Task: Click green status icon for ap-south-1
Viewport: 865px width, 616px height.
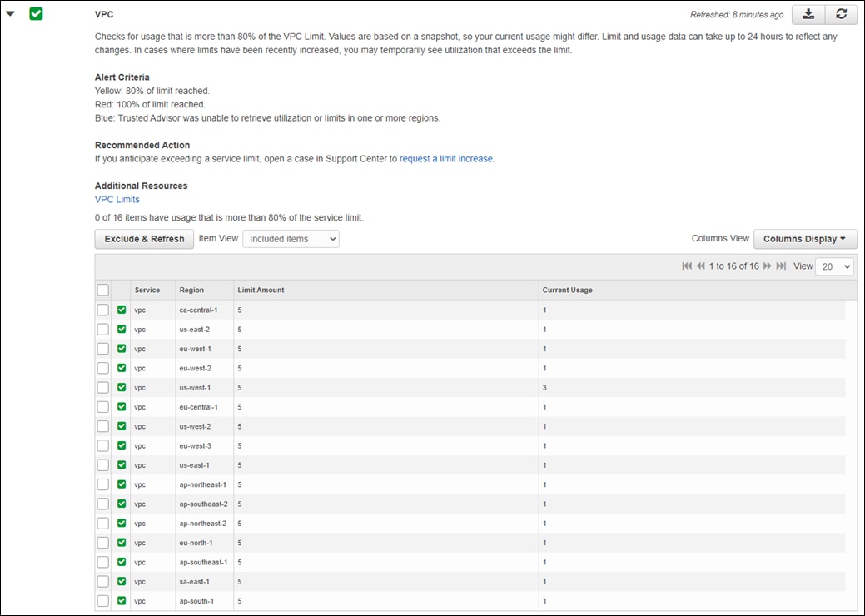Action: tap(122, 601)
